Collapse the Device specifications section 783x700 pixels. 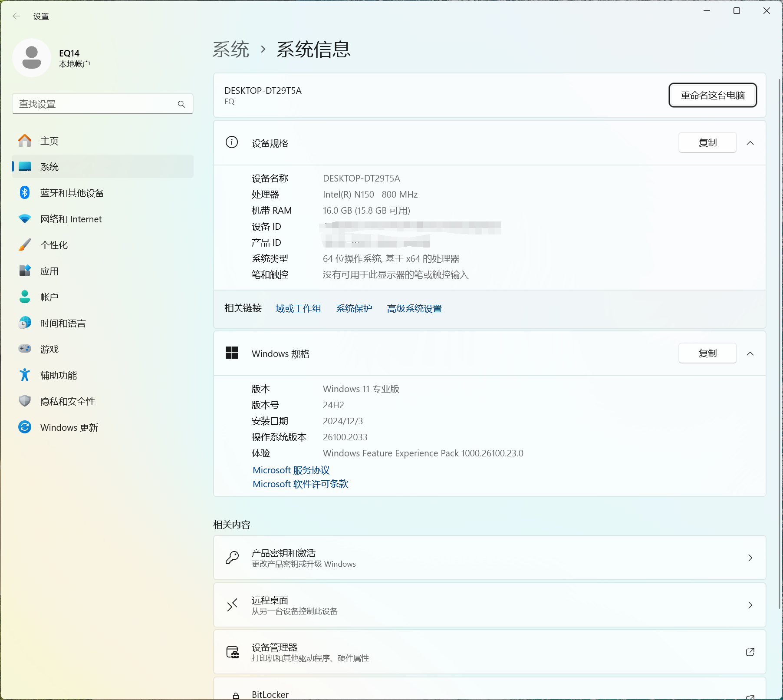tap(750, 143)
